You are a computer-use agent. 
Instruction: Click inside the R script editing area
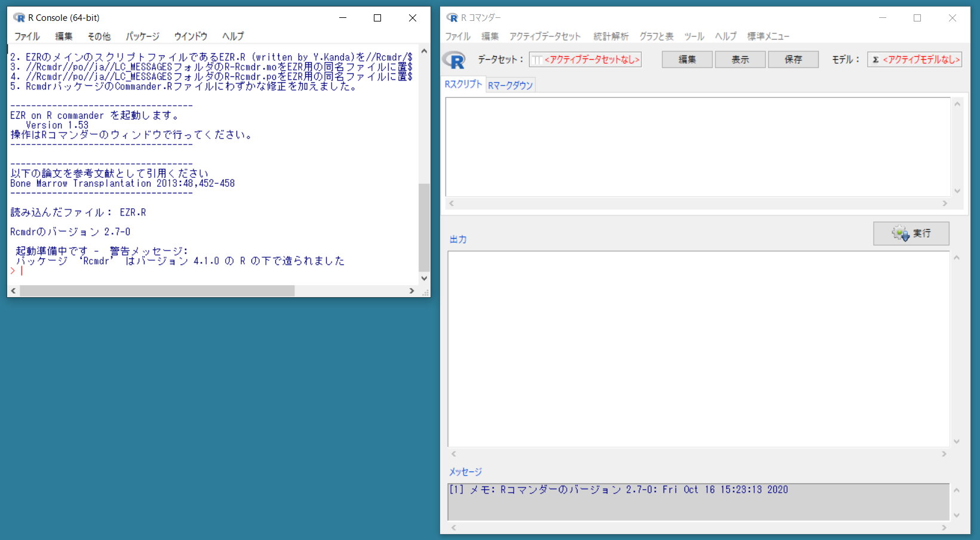(x=699, y=146)
